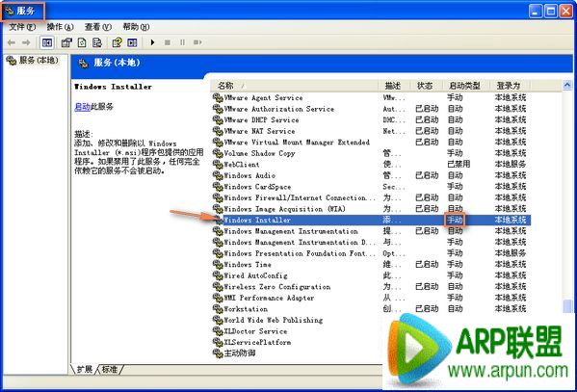Image resolution: width=577 pixels, height=392 pixels.
Task: Open the 操作(A) menu
Action: [x=61, y=27]
